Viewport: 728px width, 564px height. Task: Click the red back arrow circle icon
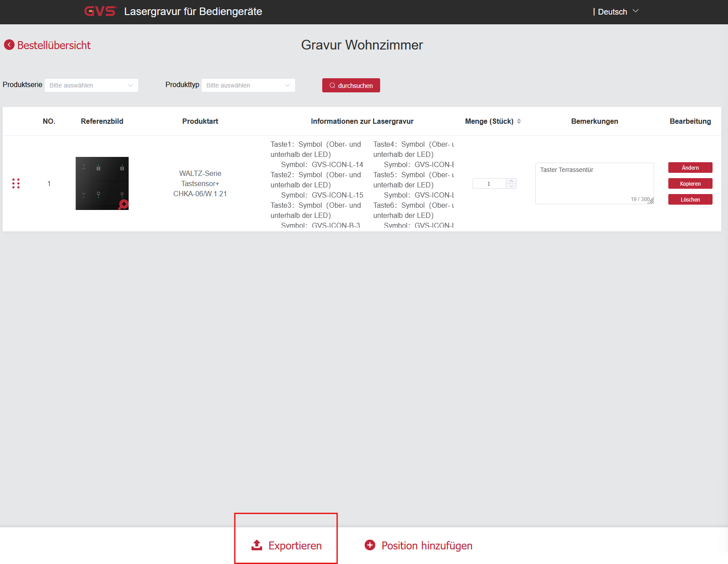(9, 45)
